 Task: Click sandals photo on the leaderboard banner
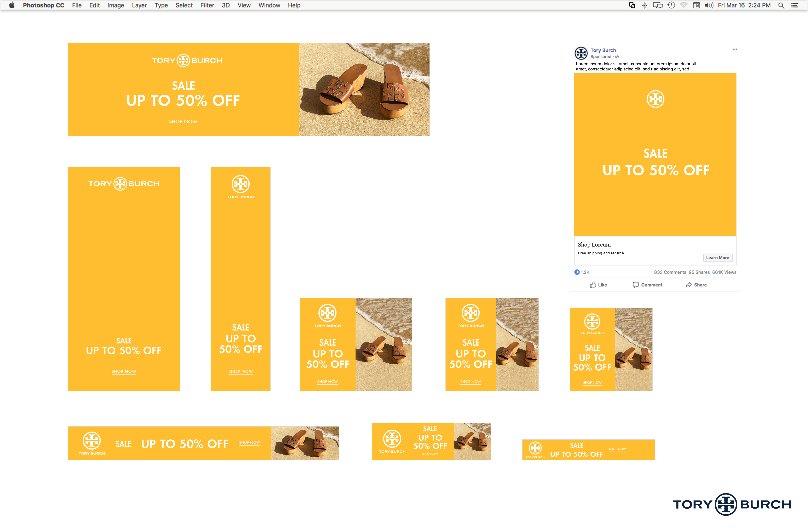click(x=305, y=443)
